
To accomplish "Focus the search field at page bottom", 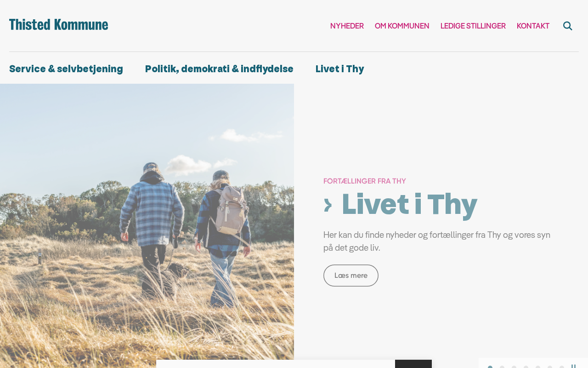I will pyautogui.click(x=276, y=364).
